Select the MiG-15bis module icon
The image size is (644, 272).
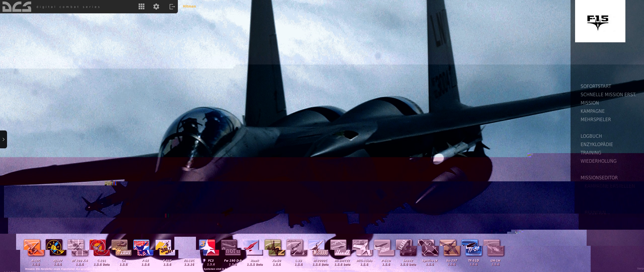pyautogui.click(x=362, y=247)
